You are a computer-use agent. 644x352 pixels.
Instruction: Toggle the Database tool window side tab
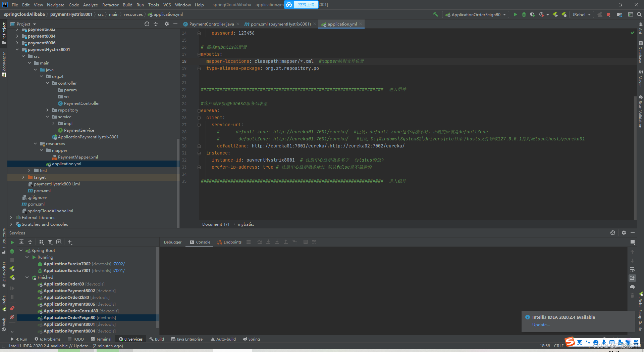click(640, 52)
